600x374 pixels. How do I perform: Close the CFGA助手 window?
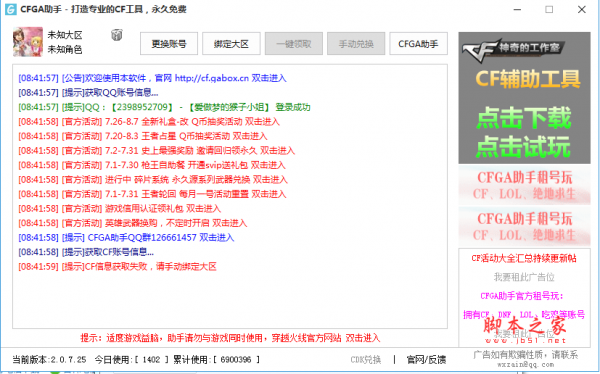coord(582,9)
